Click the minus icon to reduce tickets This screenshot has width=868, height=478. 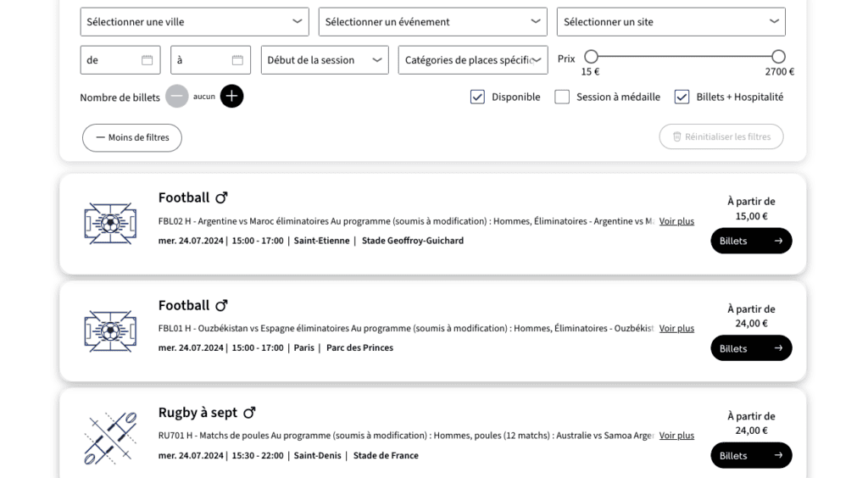[x=177, y=97]
